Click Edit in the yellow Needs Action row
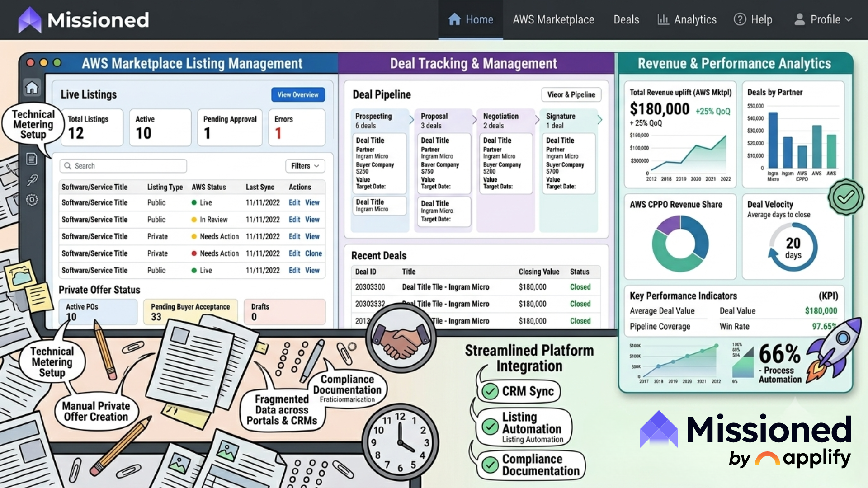Screen dimensions: 868x488 pos(294,236)
